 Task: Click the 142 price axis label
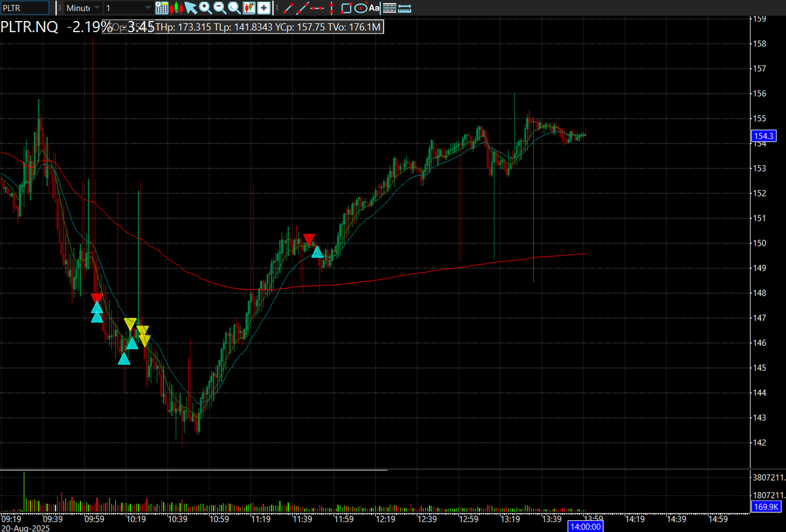[759, 443]
